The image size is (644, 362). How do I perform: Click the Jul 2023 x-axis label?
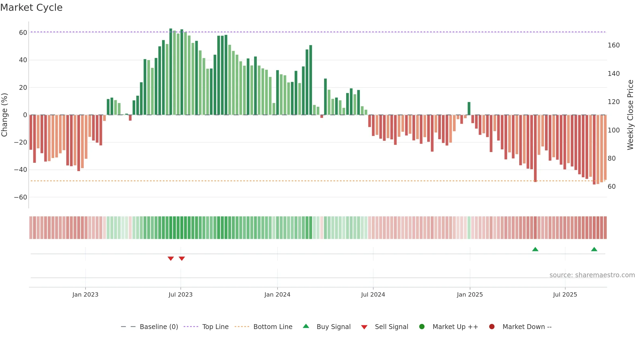click(x=181, y=295)
